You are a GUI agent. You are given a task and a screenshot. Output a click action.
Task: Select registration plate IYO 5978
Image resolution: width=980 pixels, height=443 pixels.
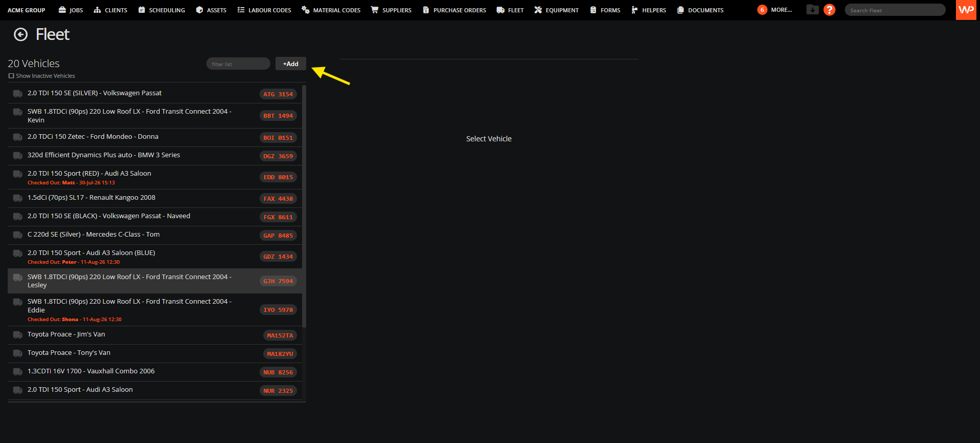(x=278, y=310)
